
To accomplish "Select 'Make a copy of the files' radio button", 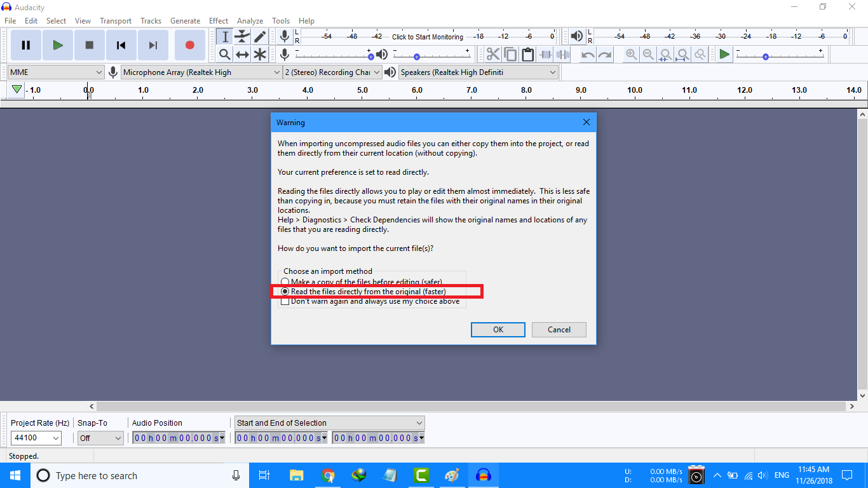I will [285, 282].
